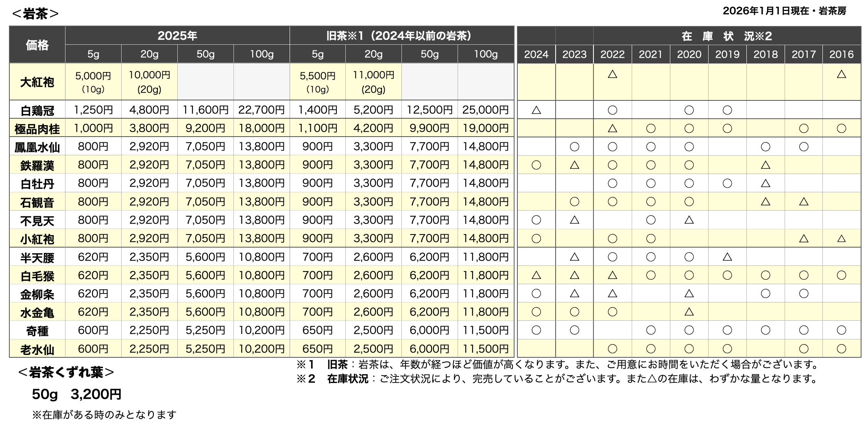The image size is (868, 435).
Task: Select the 大紅袍 11,000円 (20g) price cell
Action: tap(373, 82)
